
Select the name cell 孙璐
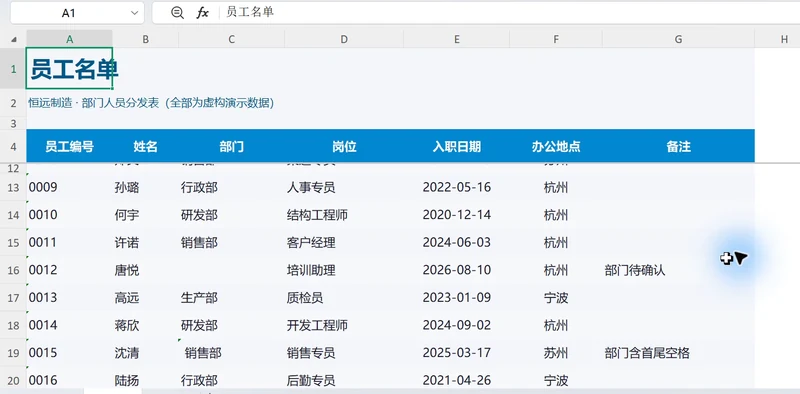click(145, 187)
